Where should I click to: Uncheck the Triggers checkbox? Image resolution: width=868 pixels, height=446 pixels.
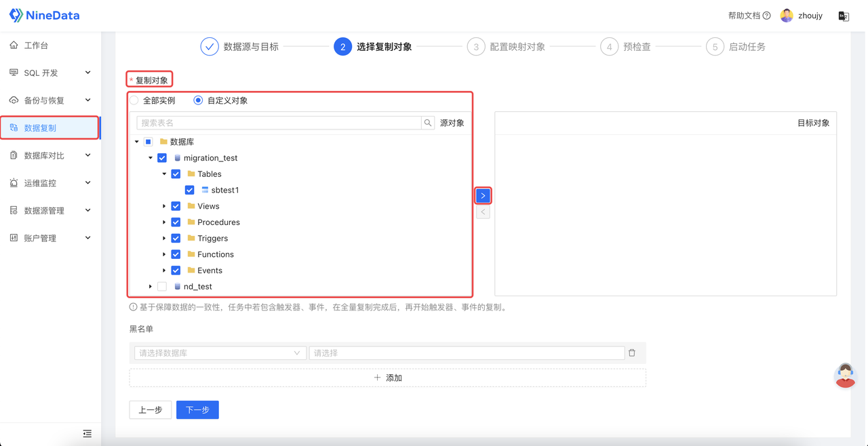176,239
